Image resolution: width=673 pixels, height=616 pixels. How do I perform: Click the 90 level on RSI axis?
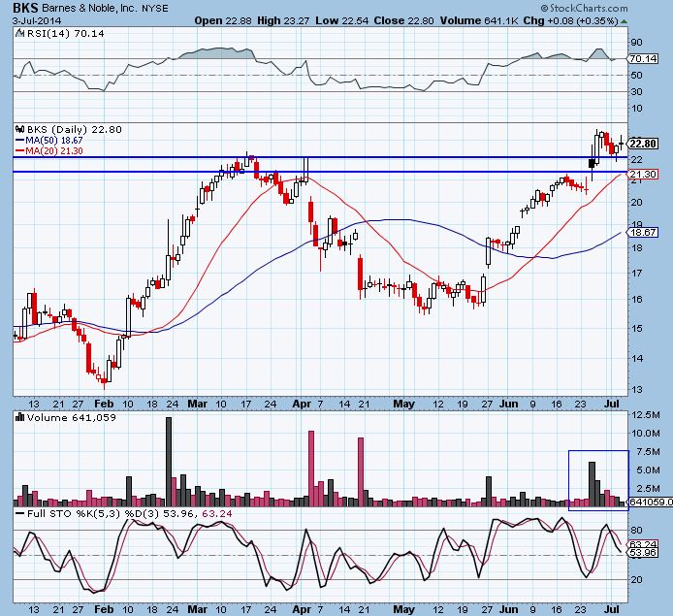click(636, 42)
